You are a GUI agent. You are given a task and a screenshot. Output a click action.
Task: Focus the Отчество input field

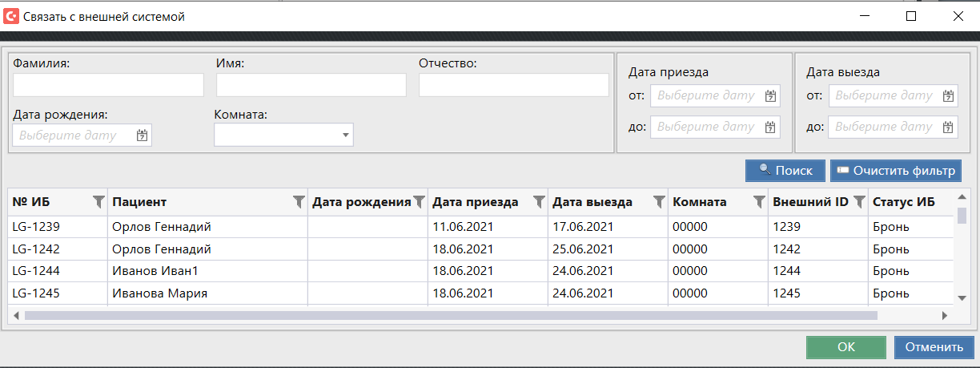point(513,85)
